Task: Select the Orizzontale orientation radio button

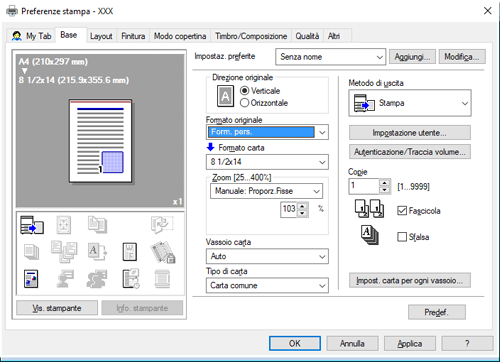Action: 244,103
